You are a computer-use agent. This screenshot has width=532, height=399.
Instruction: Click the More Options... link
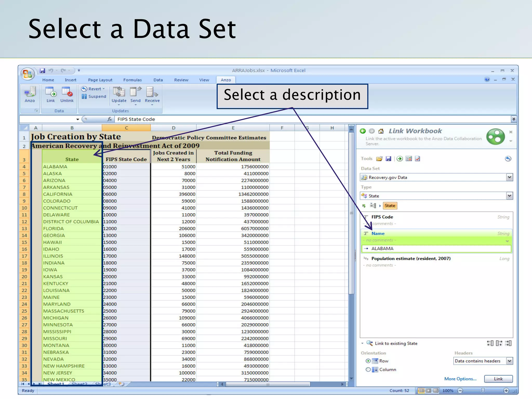(x=460, y=379)
